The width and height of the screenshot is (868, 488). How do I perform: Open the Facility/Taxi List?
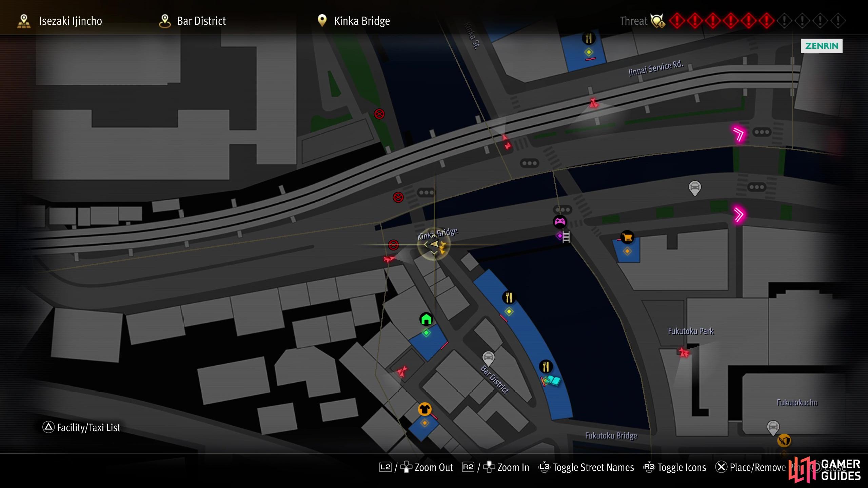click(x=81, y=427)
